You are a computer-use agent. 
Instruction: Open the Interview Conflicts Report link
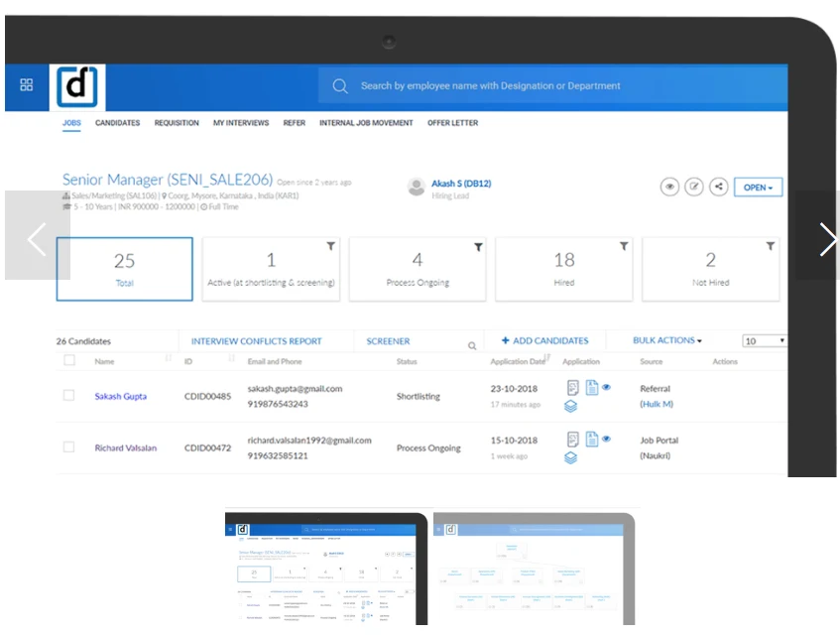256,341
